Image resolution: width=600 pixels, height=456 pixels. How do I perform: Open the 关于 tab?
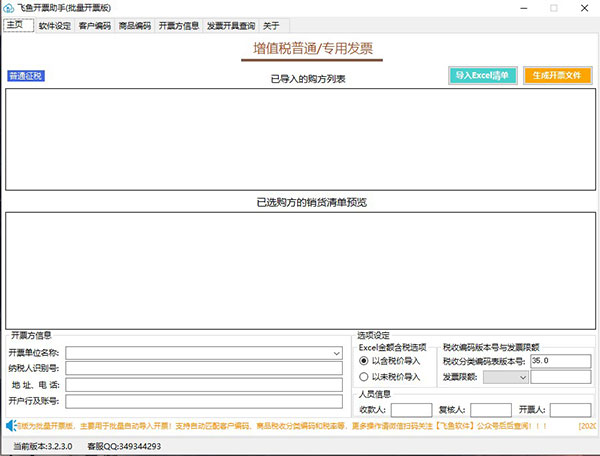[271, 26]
